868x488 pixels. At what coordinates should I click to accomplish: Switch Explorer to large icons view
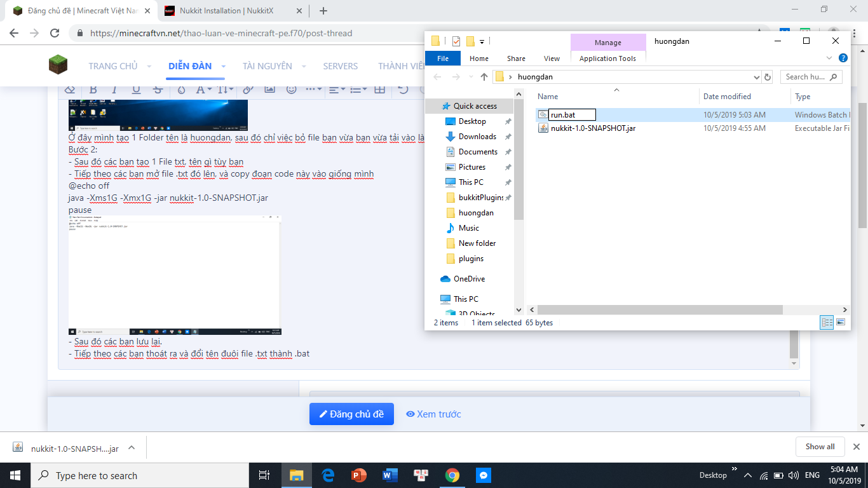tap(841, 323)
